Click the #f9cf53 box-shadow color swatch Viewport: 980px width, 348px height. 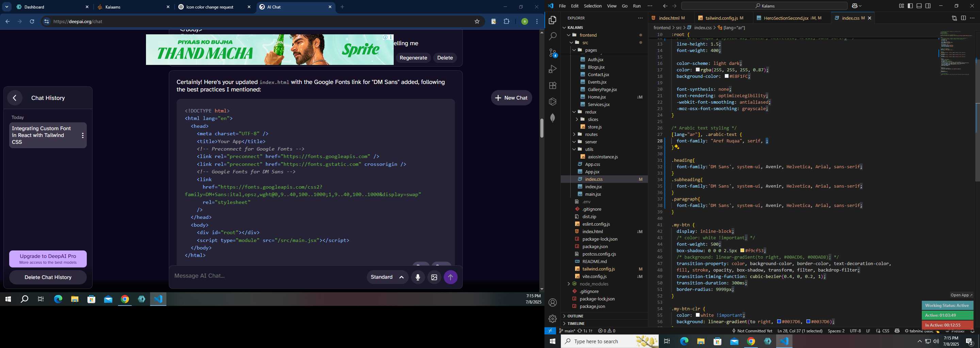point(742,251)
